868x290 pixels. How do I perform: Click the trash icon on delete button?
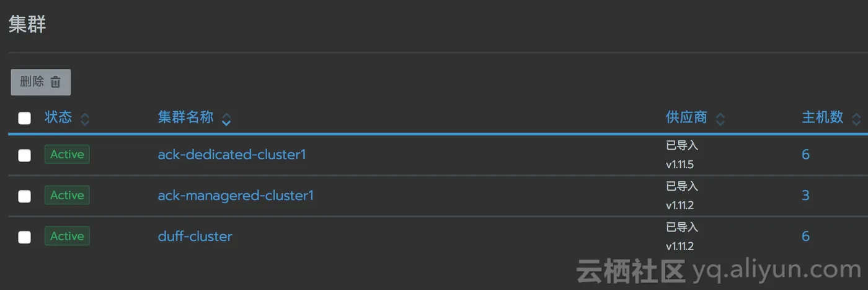[56, 82]
